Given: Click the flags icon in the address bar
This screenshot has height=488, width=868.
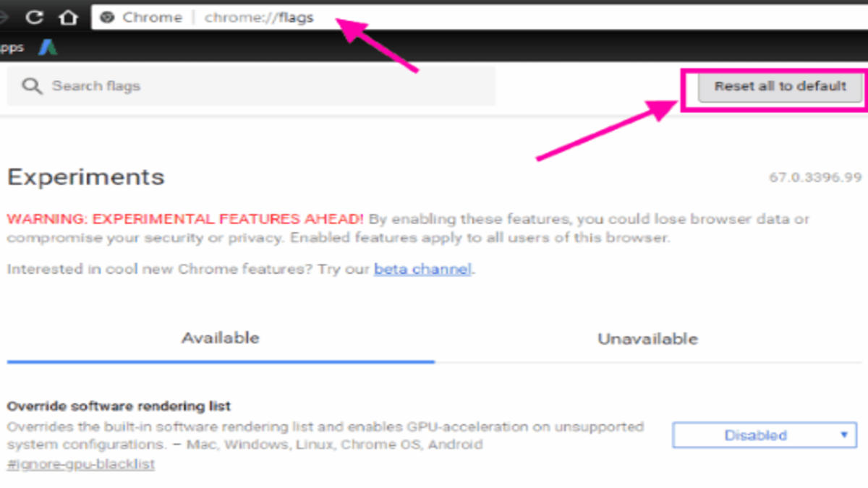Looking at the screenshot, I should point(108,17).
